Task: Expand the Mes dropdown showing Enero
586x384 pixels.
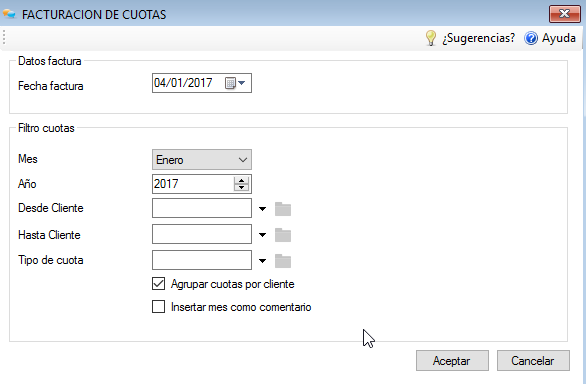Action: pos(202,160)
